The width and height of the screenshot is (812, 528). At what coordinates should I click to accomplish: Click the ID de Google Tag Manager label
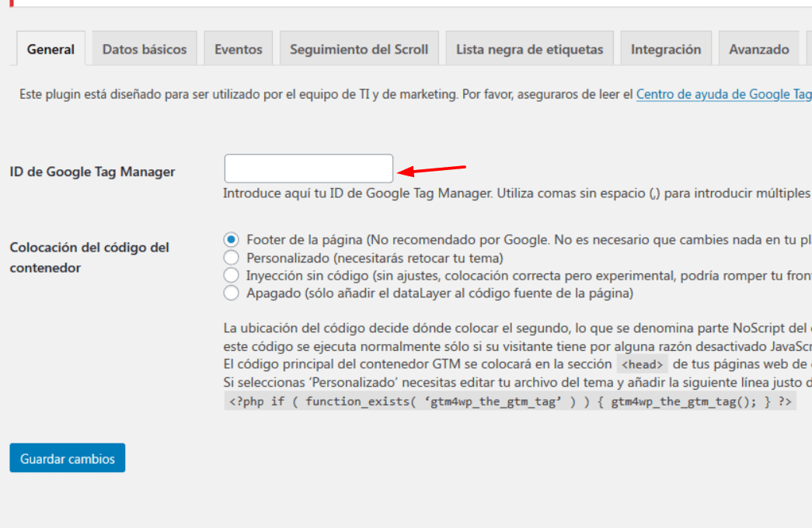click(92, 172)
